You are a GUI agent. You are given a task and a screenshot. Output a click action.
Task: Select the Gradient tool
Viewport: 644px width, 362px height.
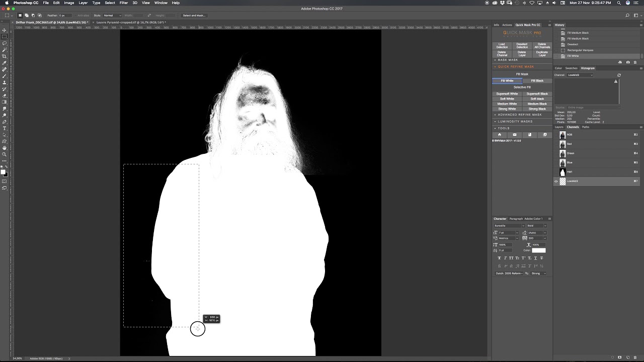pyautogui.click(x=5, y=102)
